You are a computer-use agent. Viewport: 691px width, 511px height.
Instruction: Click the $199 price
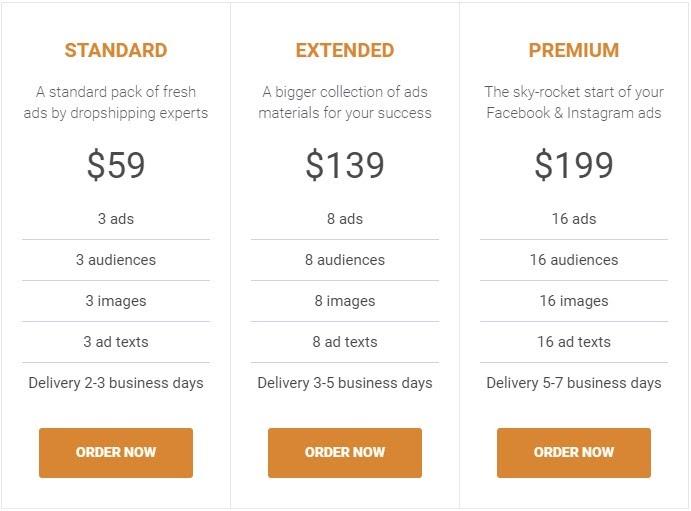(574, 165)
